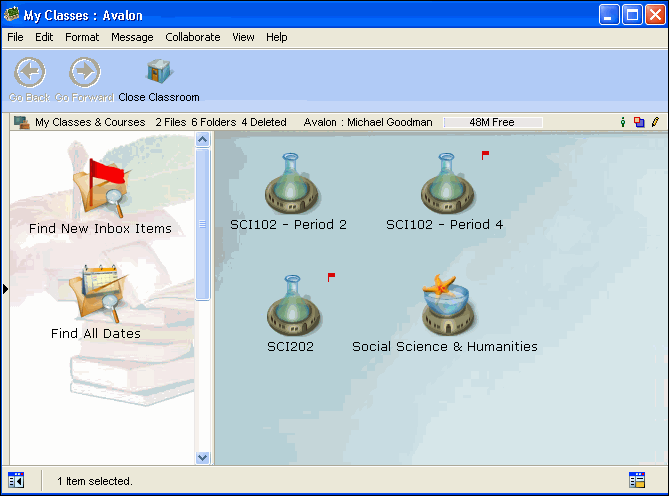Click Find New Inbox Items flag icon

[99, 186]
